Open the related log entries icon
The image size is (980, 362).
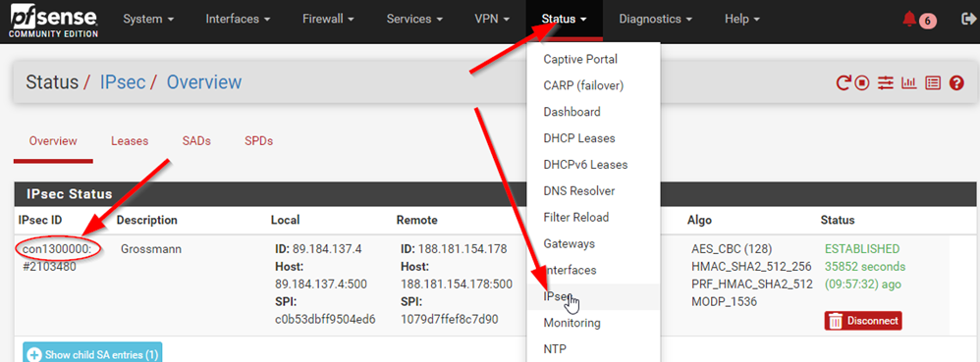(933, 82)
